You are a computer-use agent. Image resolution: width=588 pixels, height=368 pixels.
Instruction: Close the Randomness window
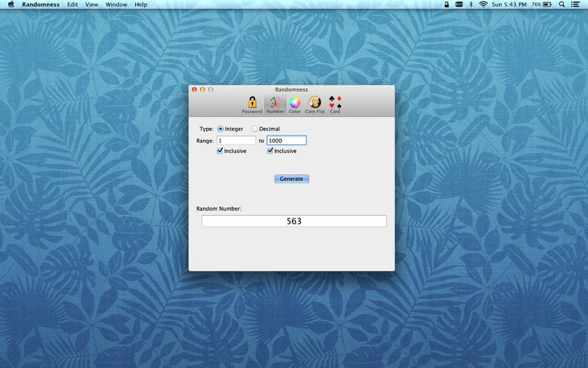194,89
